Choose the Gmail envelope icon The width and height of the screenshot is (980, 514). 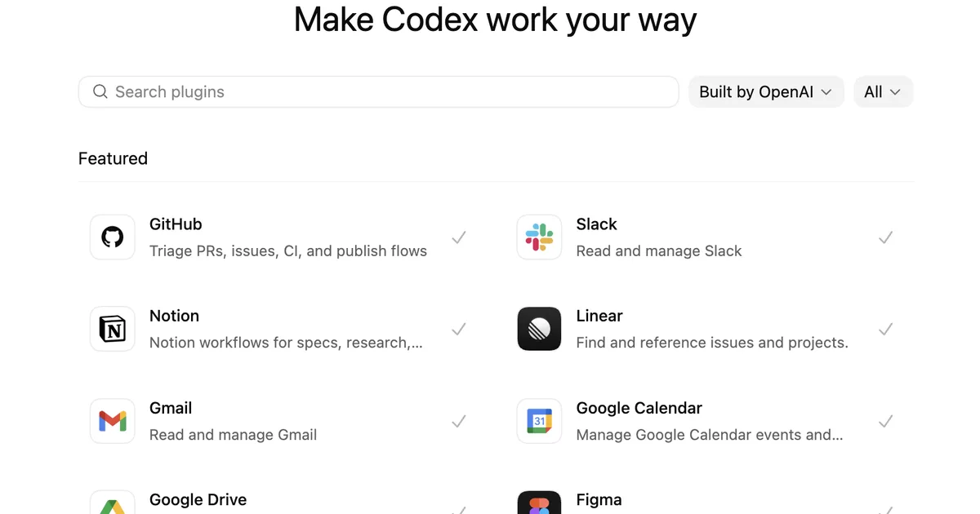[113, 421]
